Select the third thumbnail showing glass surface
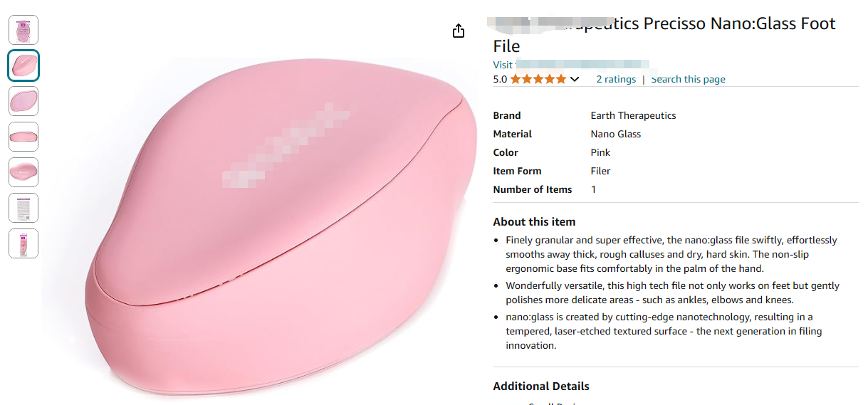This screenshot has width=868, height=405. (23, 101)
